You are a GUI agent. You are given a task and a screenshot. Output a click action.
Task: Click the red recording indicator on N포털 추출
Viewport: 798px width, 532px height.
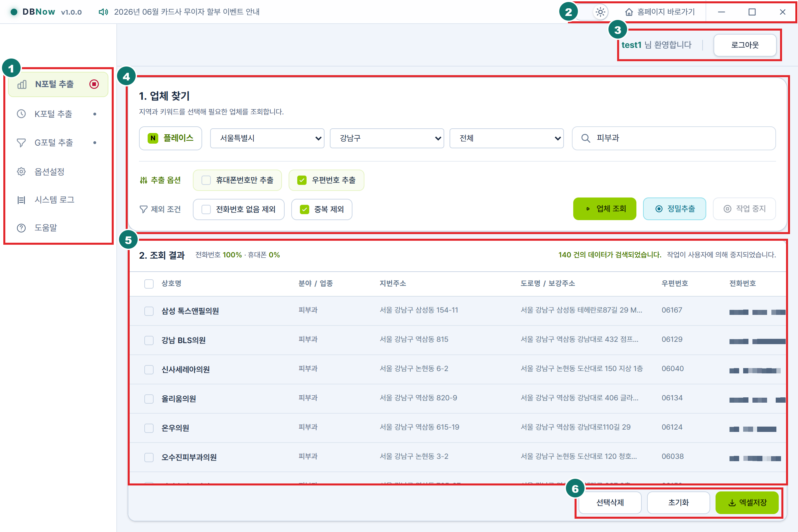[94, 84]
